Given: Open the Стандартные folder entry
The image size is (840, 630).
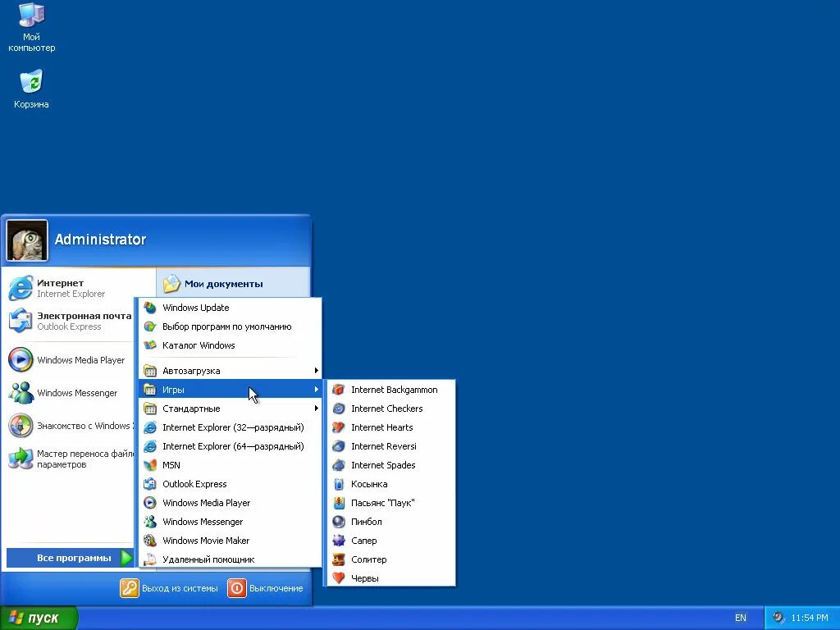Looking at the screenshot, I should click(x=231, y=409).
